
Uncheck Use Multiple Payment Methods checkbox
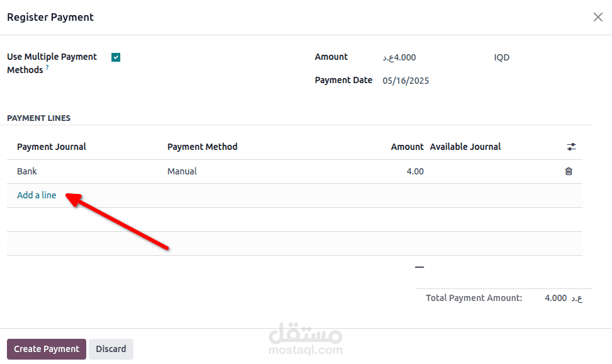tap(116, 57)
